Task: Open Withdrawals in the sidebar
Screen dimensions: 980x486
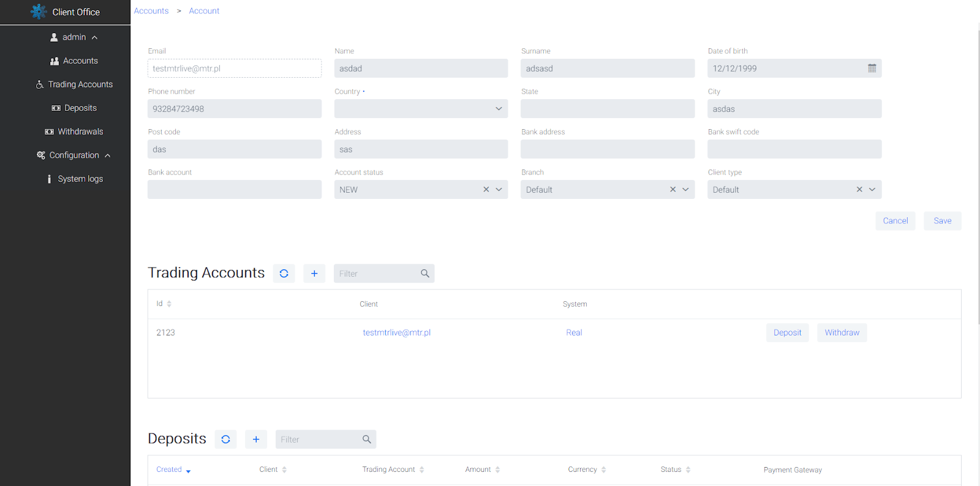Action: [x=80, y=132]
